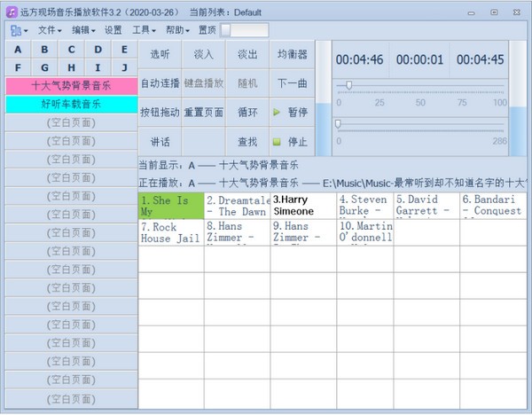Viewport: 532px width, 415px height.
Task: Toggle 随机 shuffle mode
Action: click(247, 83)
